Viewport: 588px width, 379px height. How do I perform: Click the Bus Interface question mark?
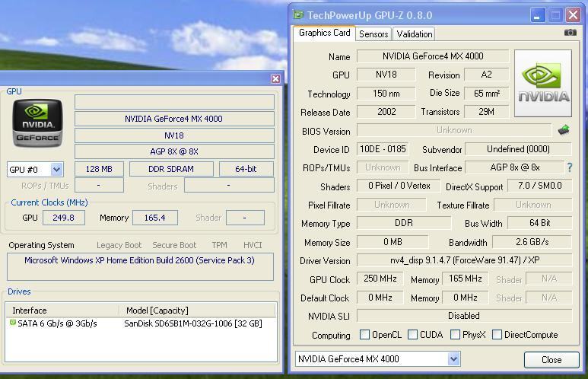coord(570,167)
